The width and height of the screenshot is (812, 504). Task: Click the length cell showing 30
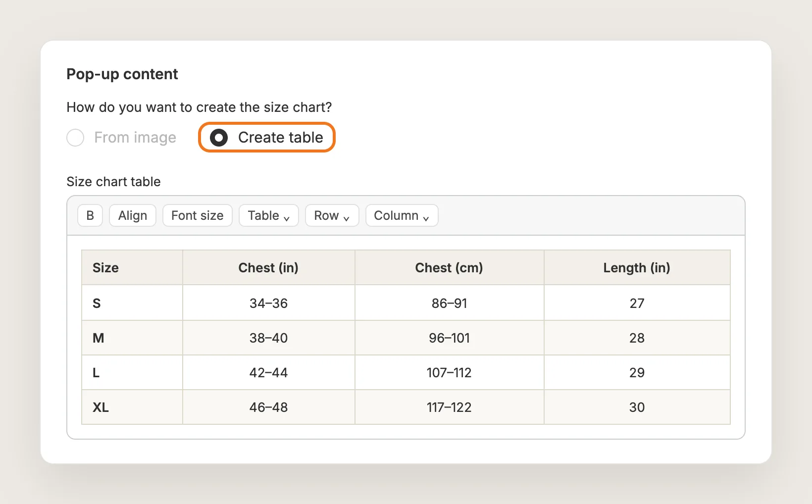637,407
